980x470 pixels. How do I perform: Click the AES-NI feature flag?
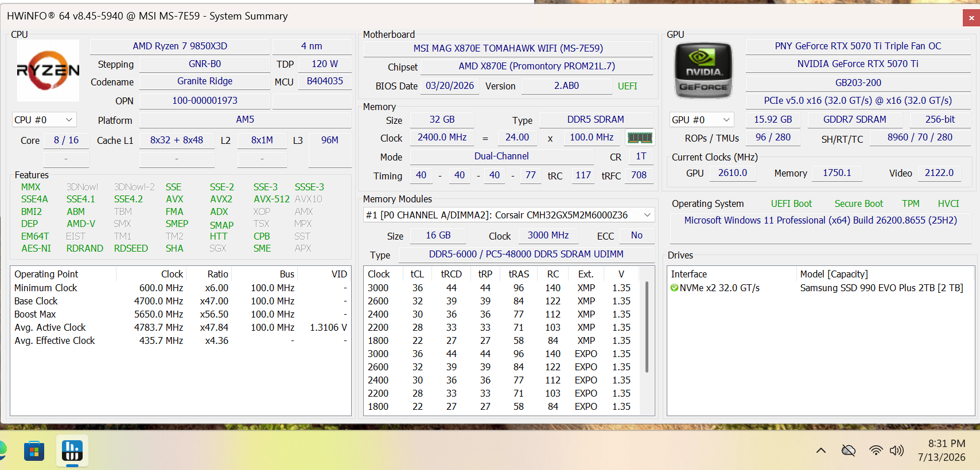(36, 249)
